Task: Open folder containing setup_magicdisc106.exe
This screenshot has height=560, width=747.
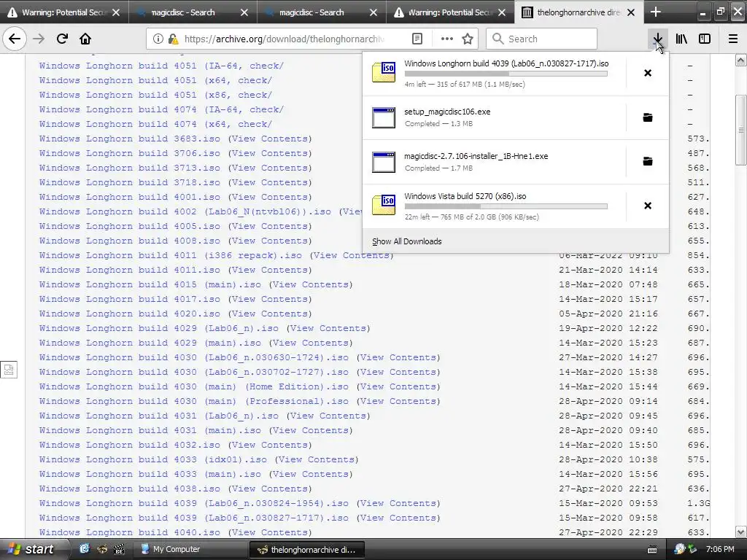Action: click(648, 117)
